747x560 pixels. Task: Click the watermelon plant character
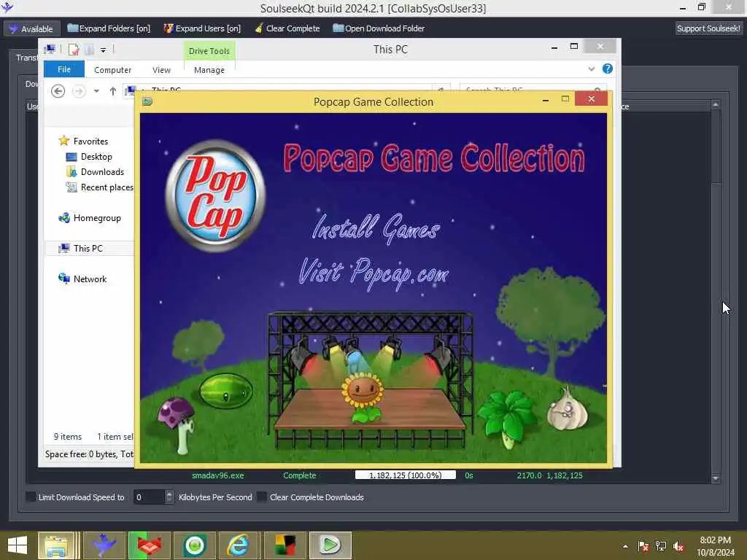(x=226, y=392)
